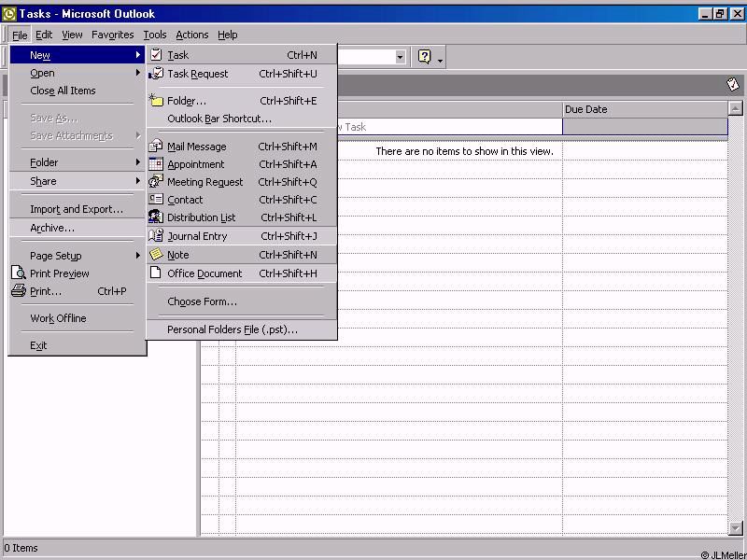Screen dimensions: 747x560
Task: Click Import and Export... in the File menu
Action: pyautogui.click(x=77, y=209)
